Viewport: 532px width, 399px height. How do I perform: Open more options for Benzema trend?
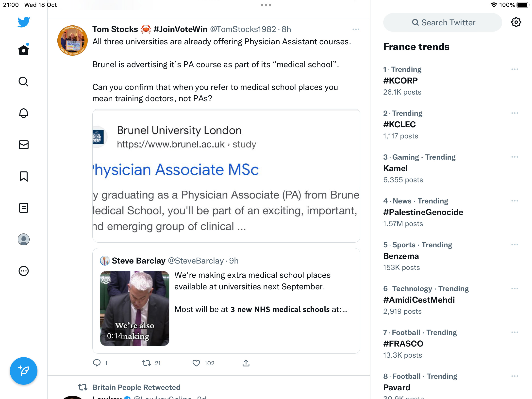515,245
